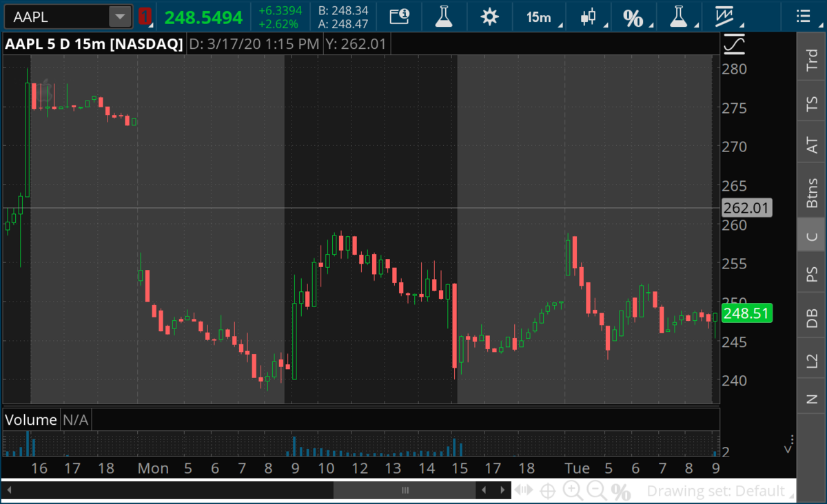
Task: Select the C sidebar tab
Action: [812, 236]
